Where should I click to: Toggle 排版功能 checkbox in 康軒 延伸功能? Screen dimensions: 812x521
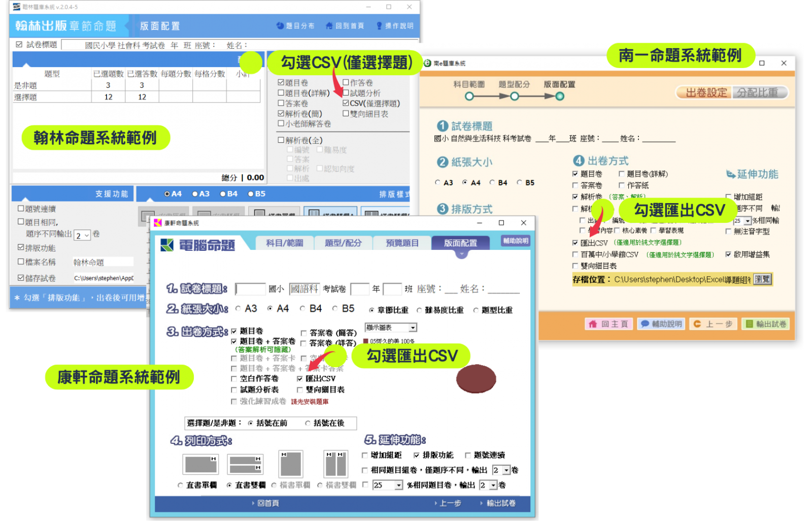click(417, 455)
